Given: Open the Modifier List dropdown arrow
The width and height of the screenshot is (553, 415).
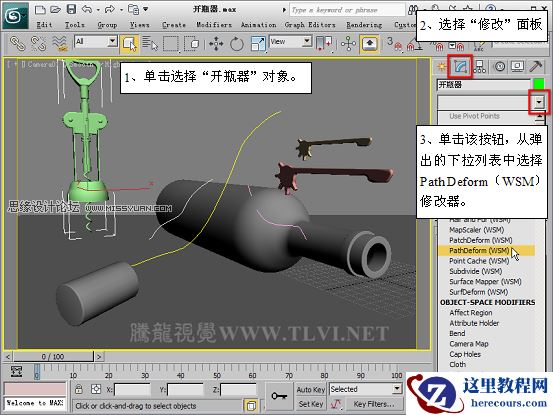Looking at the screenshot, I should coord(539,102).
